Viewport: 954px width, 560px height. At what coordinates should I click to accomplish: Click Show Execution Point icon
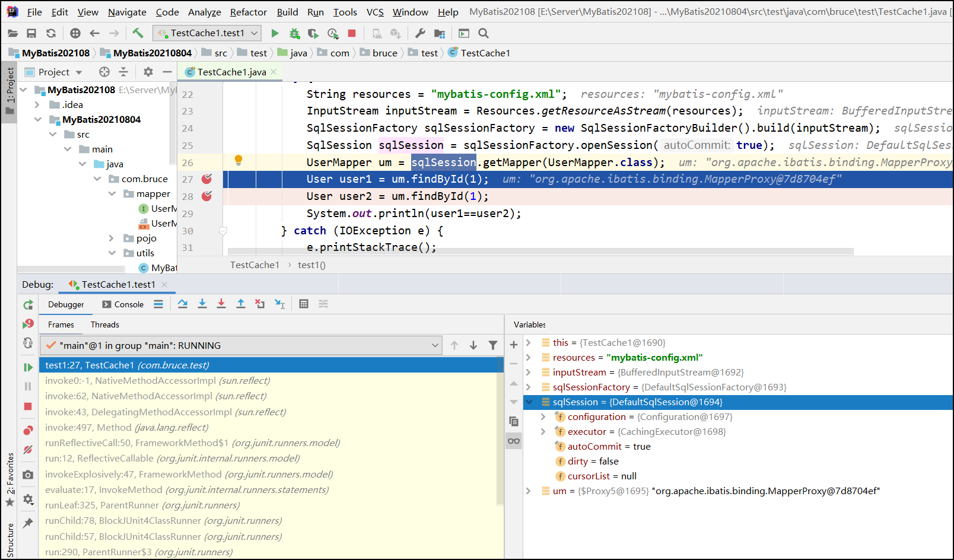pyautogui.click(x=158, y=304)
